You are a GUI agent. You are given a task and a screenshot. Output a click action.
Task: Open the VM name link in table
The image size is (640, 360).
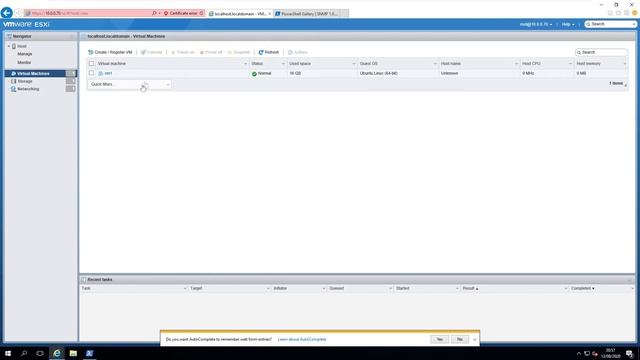pyautogui.click(x=108, y=73)
